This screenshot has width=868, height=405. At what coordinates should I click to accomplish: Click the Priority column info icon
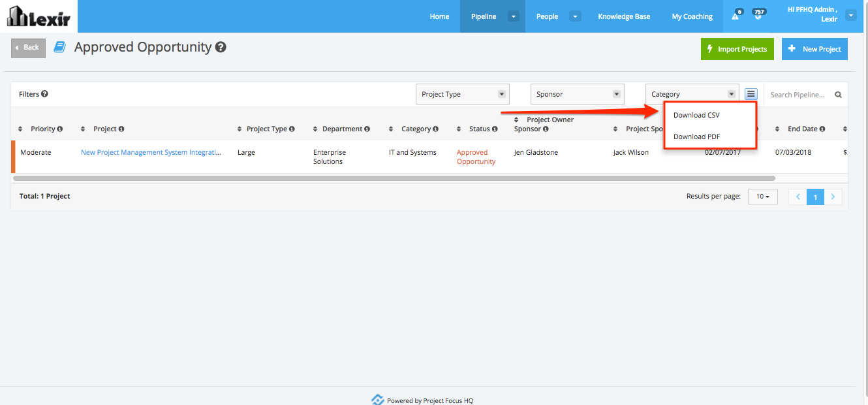pos(60,129)
